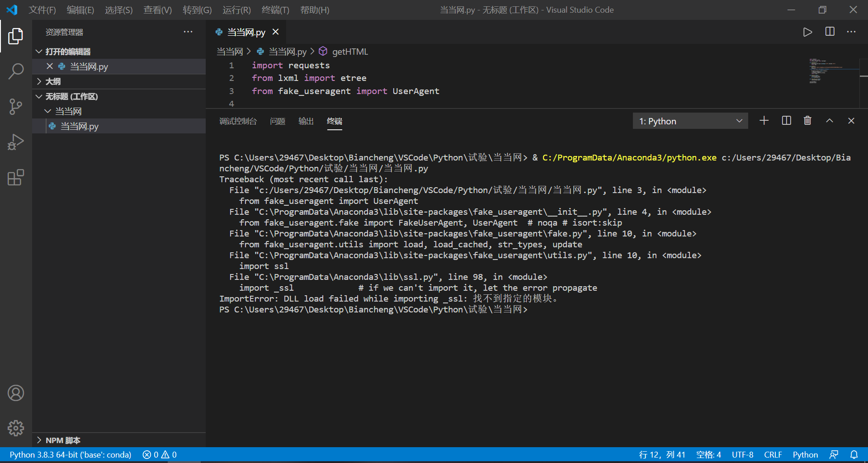Screen dimensions: 868x463
Task: Change encoding via UTF-8
Action: tap(743, 455)
